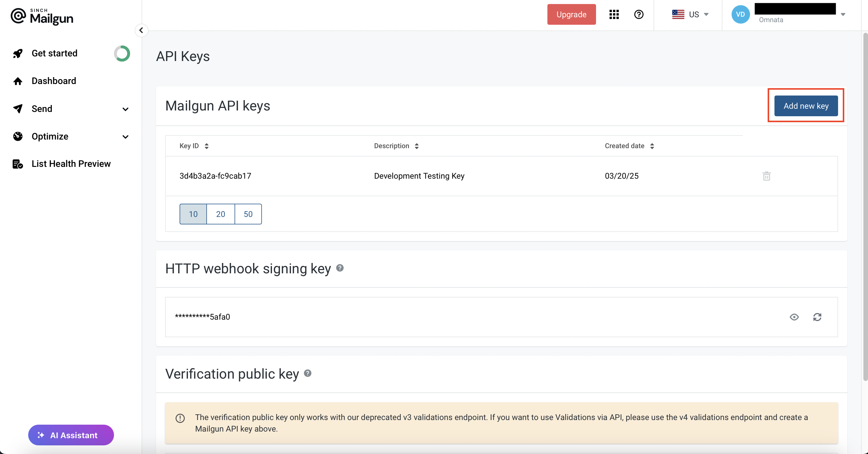Image resolution: width=868 pixels, height=454 pixels.
Task: Click the Upgrade button
Action: (571, 14)
